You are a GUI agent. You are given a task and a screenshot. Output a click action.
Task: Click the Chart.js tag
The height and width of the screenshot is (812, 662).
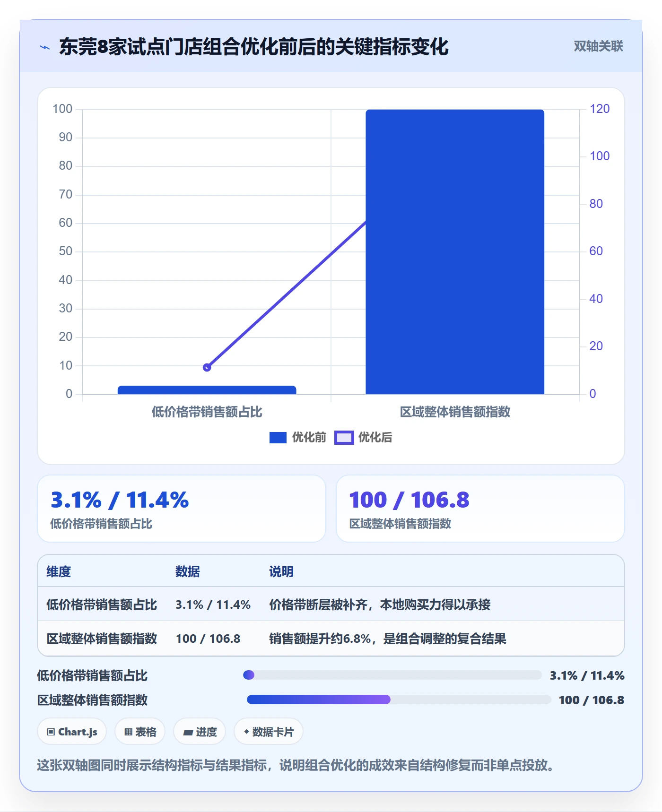[72, 732]
